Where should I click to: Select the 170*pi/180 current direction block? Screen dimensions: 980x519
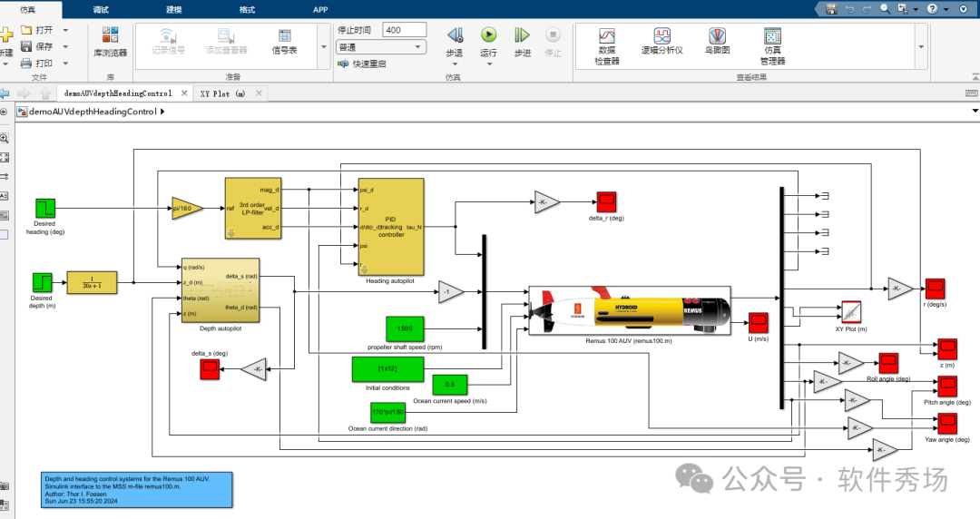[387, 413]
